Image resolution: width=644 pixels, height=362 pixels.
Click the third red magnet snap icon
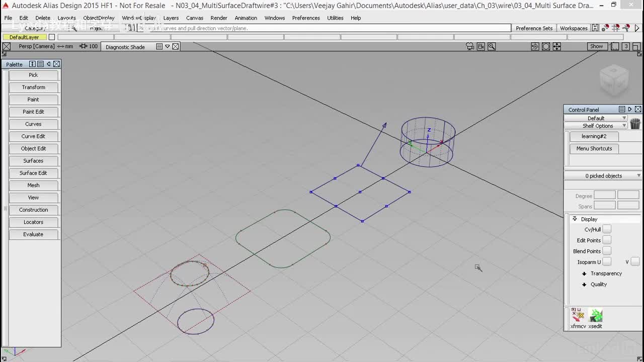(626, 28)
